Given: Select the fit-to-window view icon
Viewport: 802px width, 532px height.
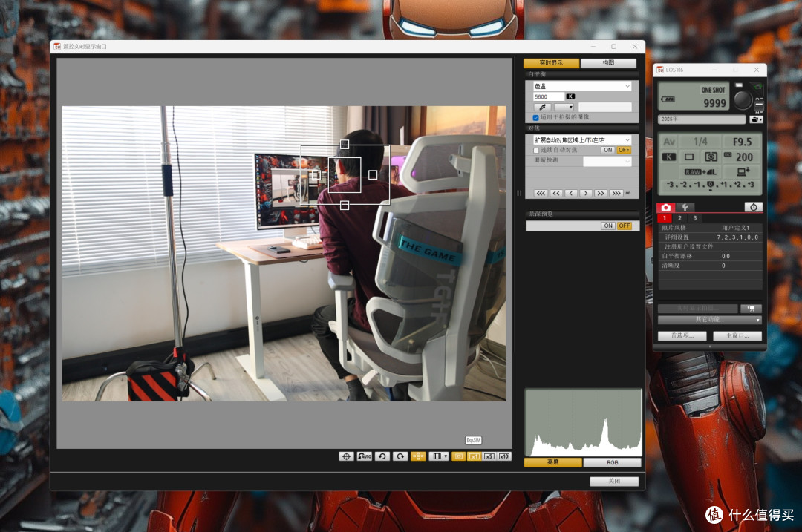Looking at the screenshot, I should click(x=459, y=456).
